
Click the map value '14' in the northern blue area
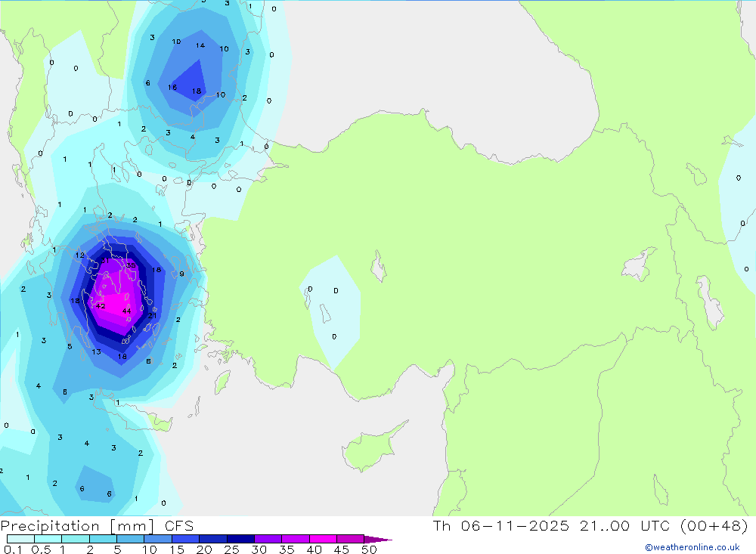tap(200, 45)
